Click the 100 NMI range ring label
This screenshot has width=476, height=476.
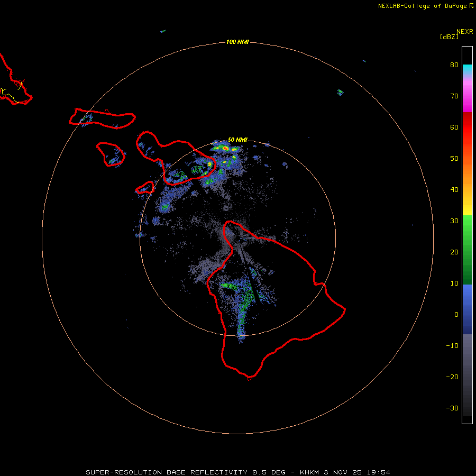[237, 42]
